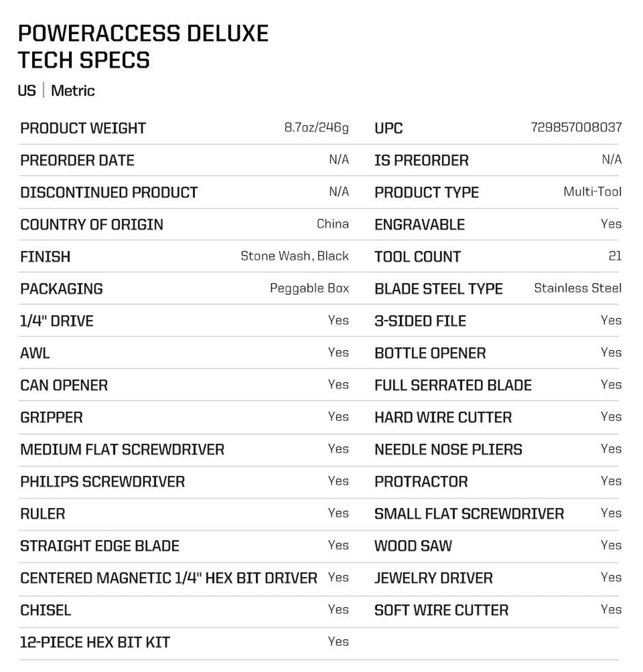Select the Soft Wire Cutter row

[497, 610]
